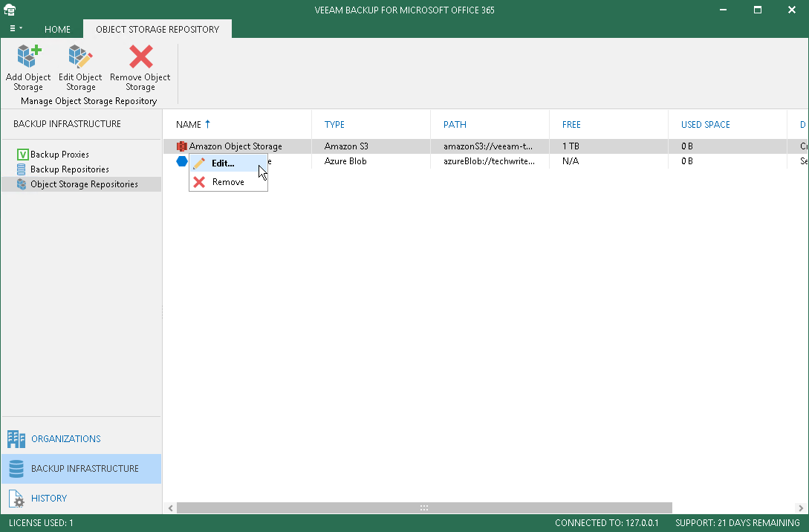
Task: Click the pencil icon beside Edit...
Action: coord(199,163)
